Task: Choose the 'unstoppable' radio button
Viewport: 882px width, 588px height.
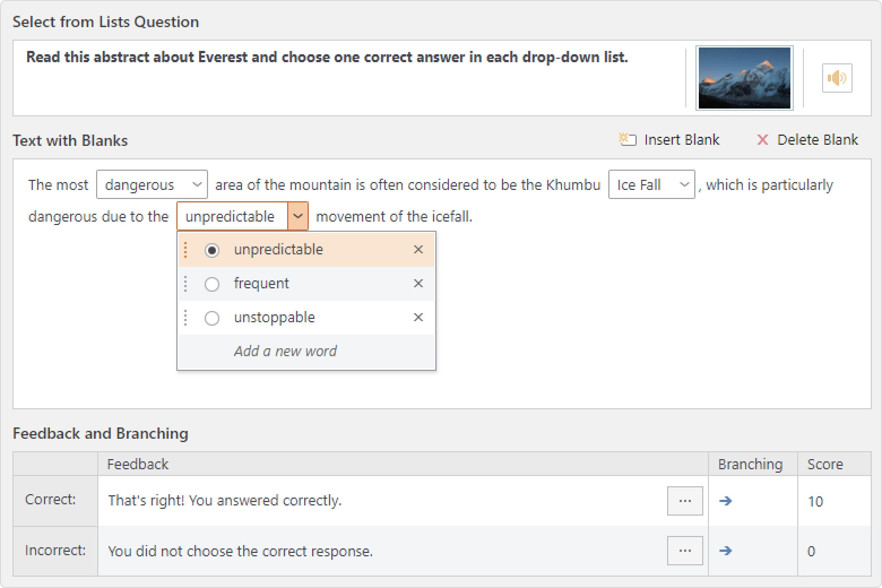Action: pyautogui.click(x=212, y=318)
